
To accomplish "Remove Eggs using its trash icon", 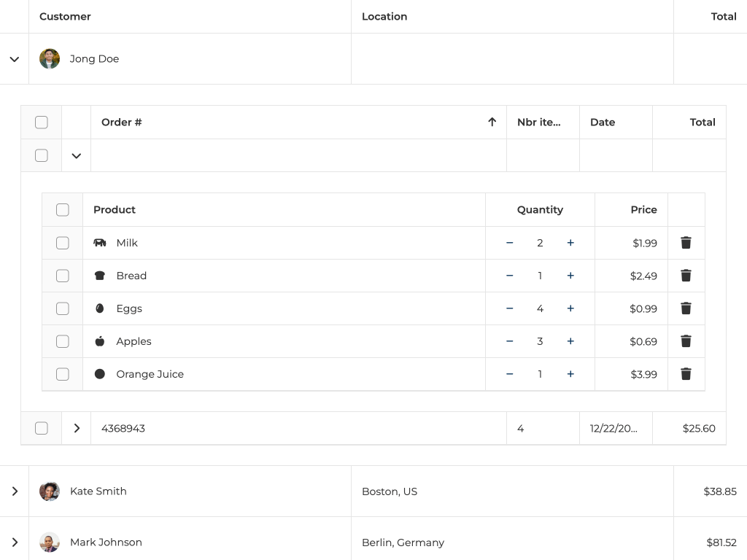I will tap(686, 308).
